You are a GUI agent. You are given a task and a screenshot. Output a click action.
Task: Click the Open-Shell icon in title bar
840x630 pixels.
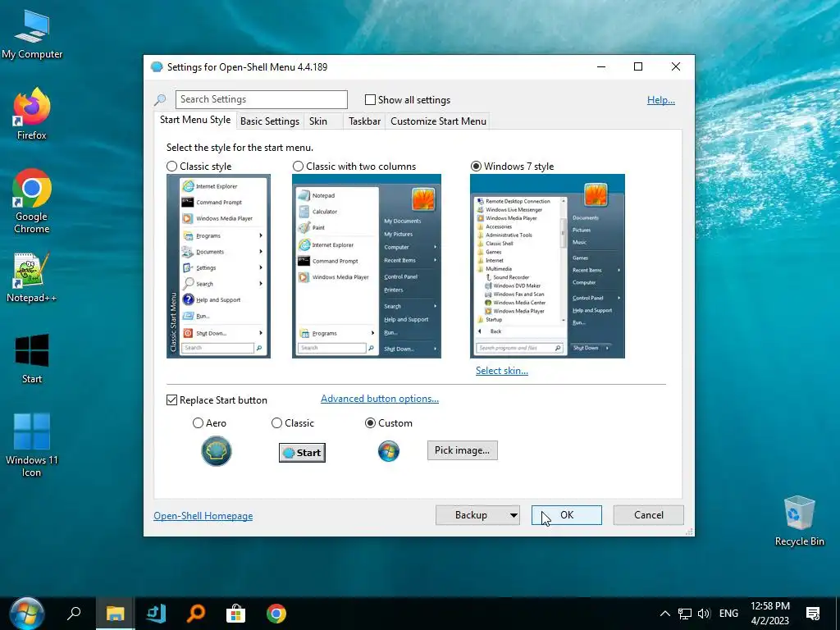(157, 67)
